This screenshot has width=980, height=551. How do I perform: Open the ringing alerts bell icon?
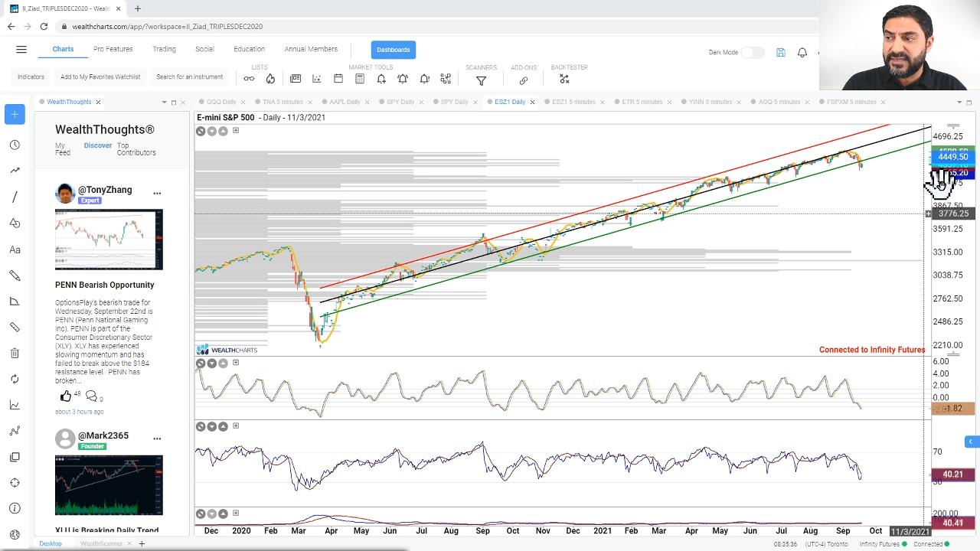pyautogui.click(x=403, y=79)
